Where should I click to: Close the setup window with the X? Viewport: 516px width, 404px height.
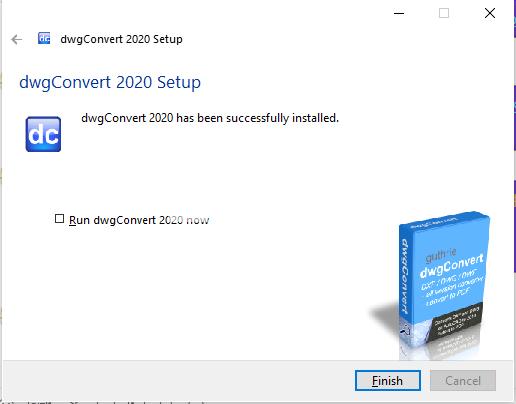coord(490,13)
